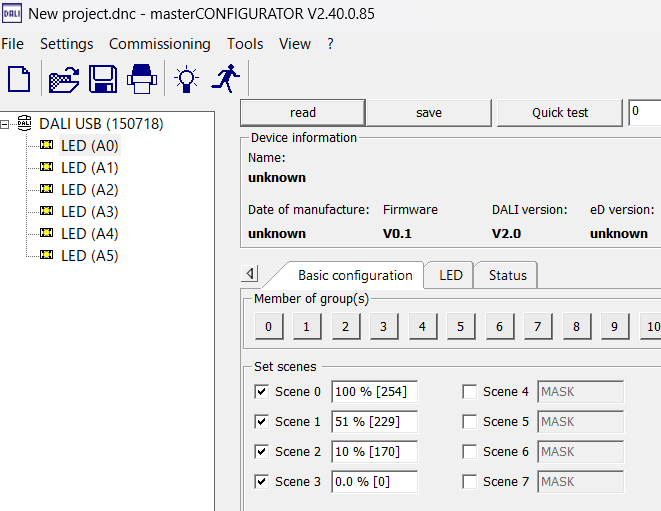Select DALI USB (150718) root node

click(x=101, y=124)
